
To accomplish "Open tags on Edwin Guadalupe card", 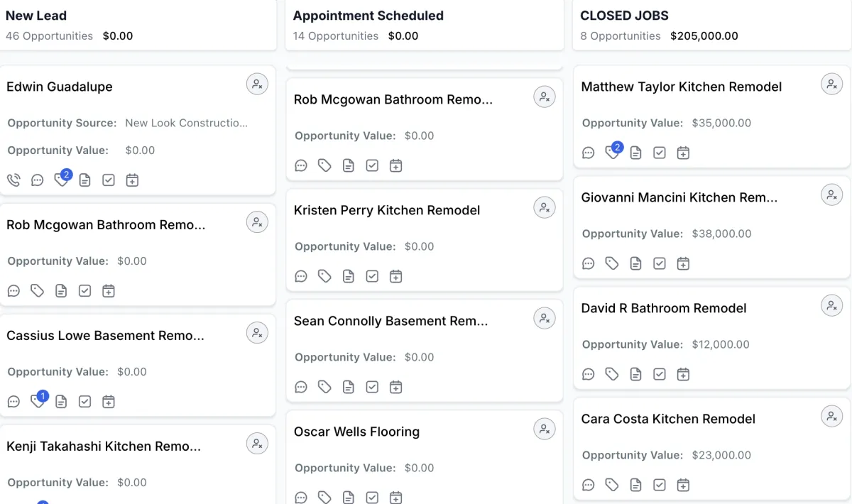I will (x=61, y=180).
